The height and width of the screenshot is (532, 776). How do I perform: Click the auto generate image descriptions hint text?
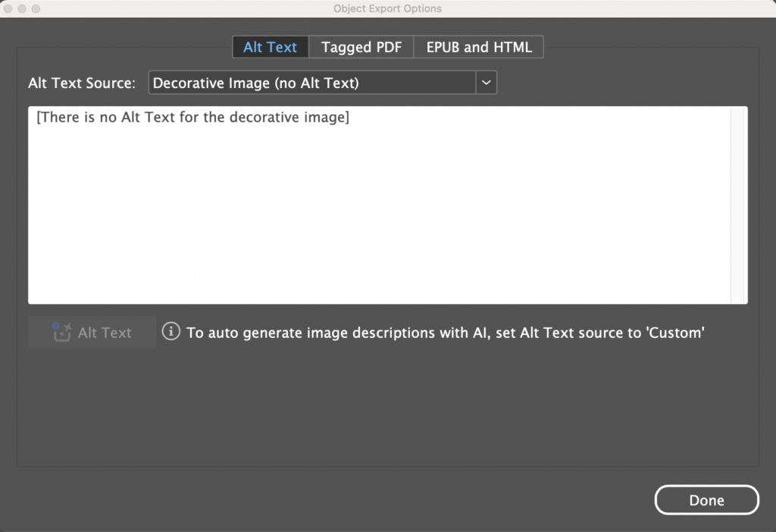click(446, 333)
